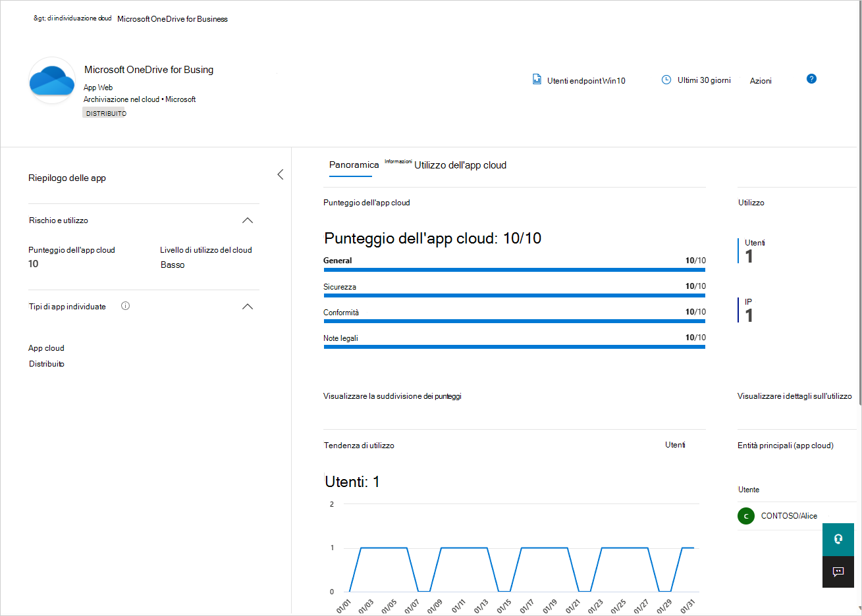
Task: Click the Entità principali (app cloud) heading
Action: [x=786, y=446]
